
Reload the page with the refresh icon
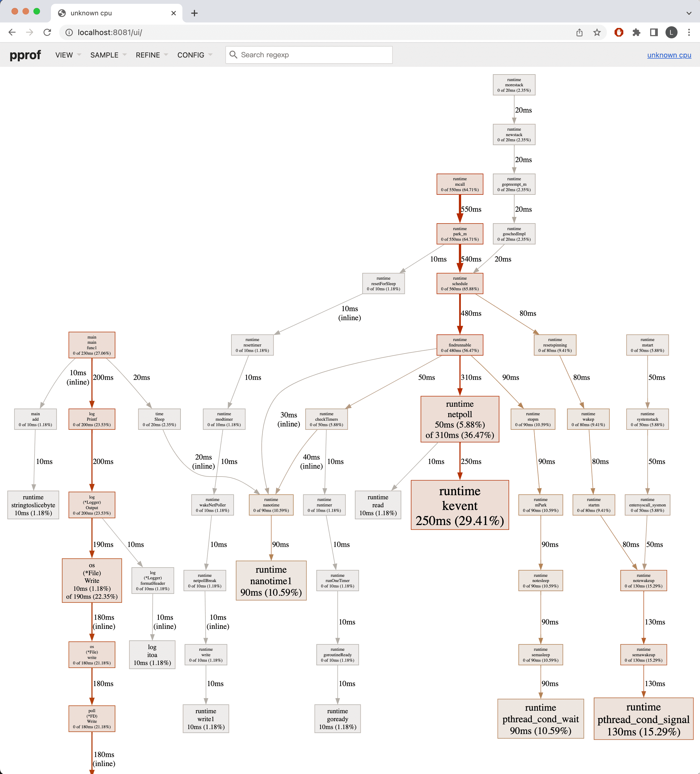(x=47, y=32)
